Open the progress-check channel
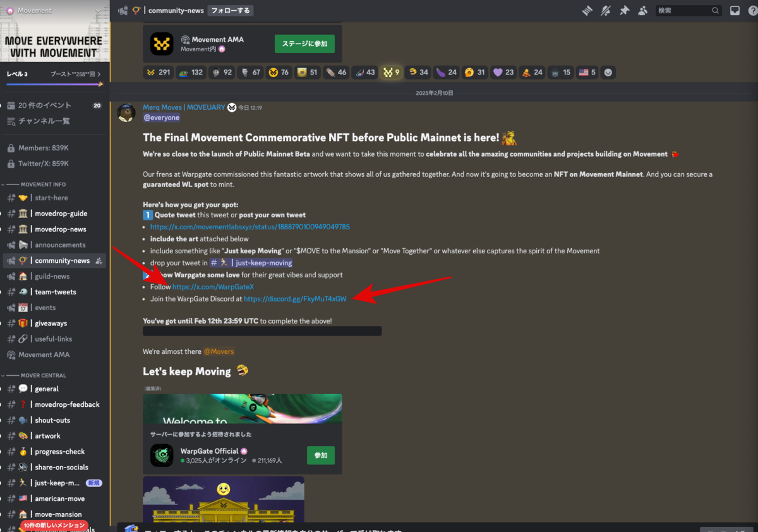The image size is (758, 532). (x=54, y=452)
